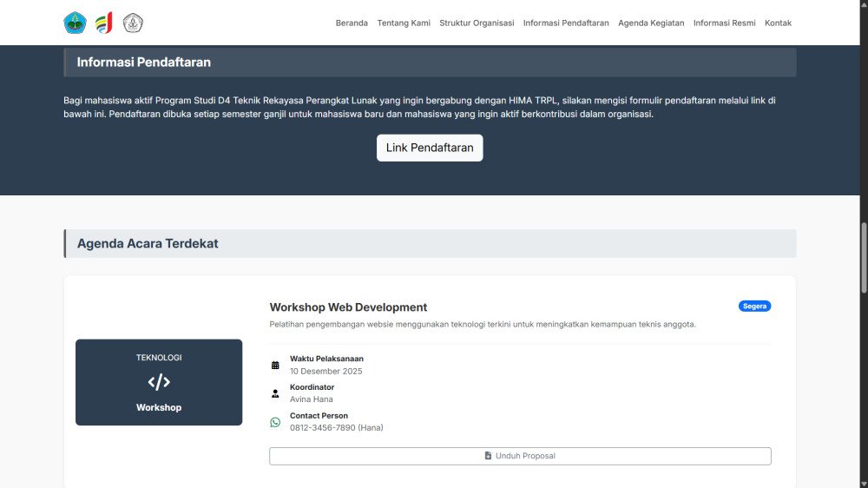Click the blue Segera badge
This screenshot has height=488, width=868.
coord(754,307)
